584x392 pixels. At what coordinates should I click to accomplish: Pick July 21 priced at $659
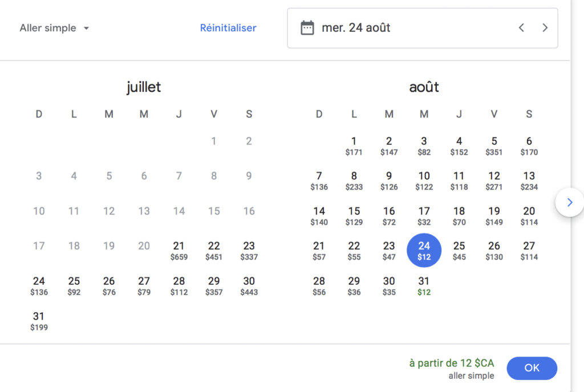[179, 251]
